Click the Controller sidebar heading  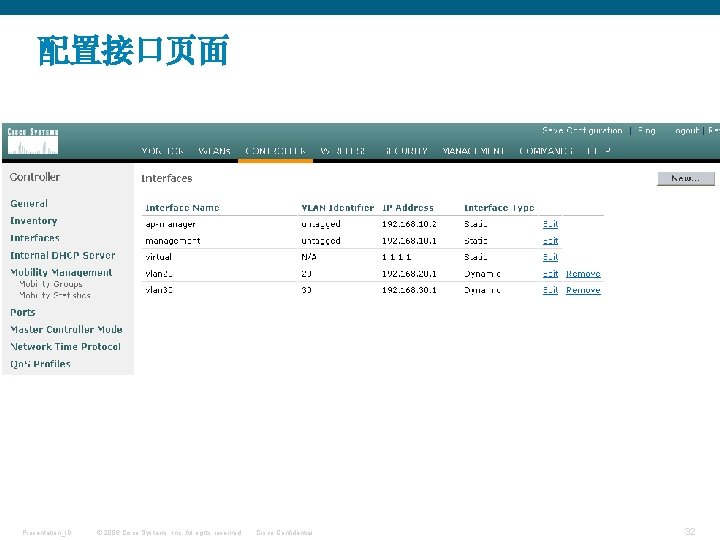[x=35, y=177]
